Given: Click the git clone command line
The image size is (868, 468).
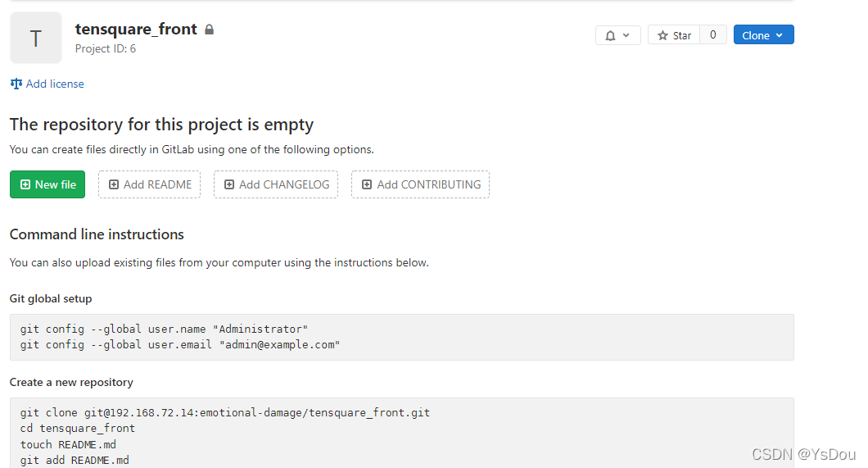Looking at the screenshot, I should click(x=225, y=413).
